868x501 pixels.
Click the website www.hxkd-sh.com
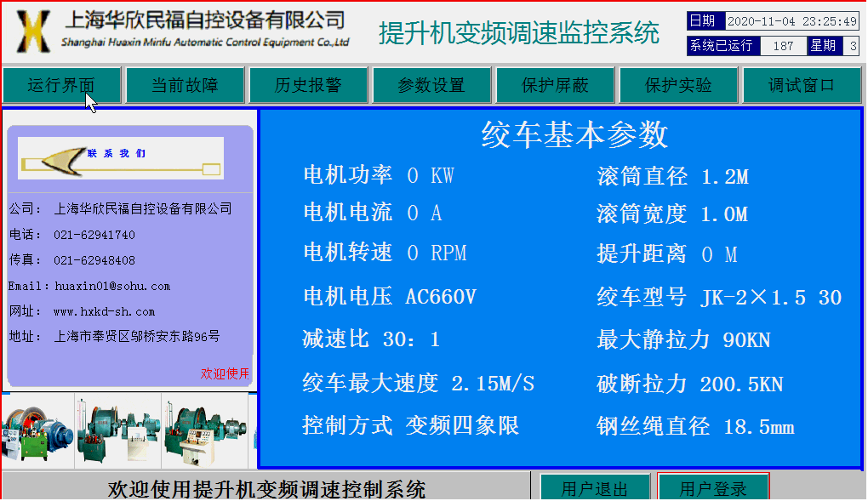coord(104,311)
